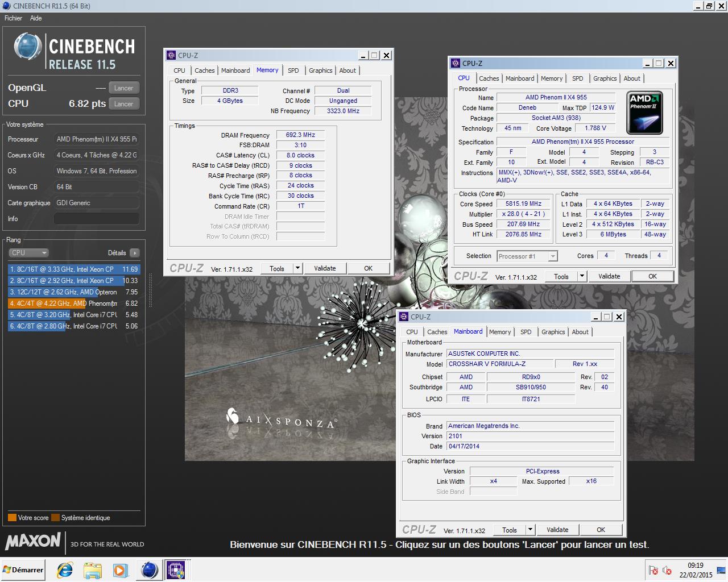This screenshot has width=728, height=582.
Task: Click the muted volume tray icon
Action: point(667,570)
